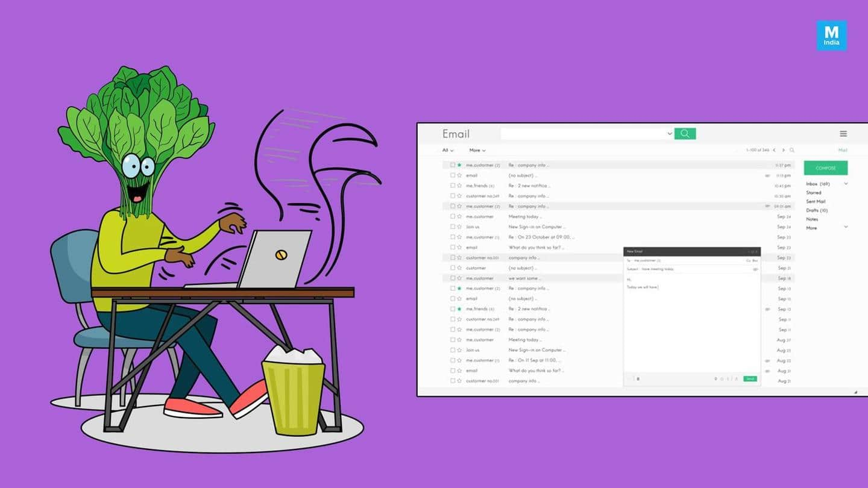Click Bcc in the New Email window

(x=755, y=260)
